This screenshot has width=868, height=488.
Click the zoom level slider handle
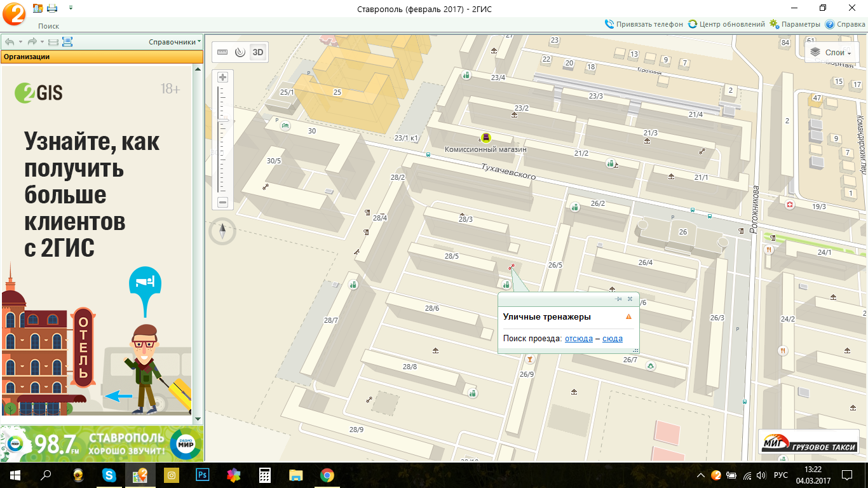coord(222,119)
